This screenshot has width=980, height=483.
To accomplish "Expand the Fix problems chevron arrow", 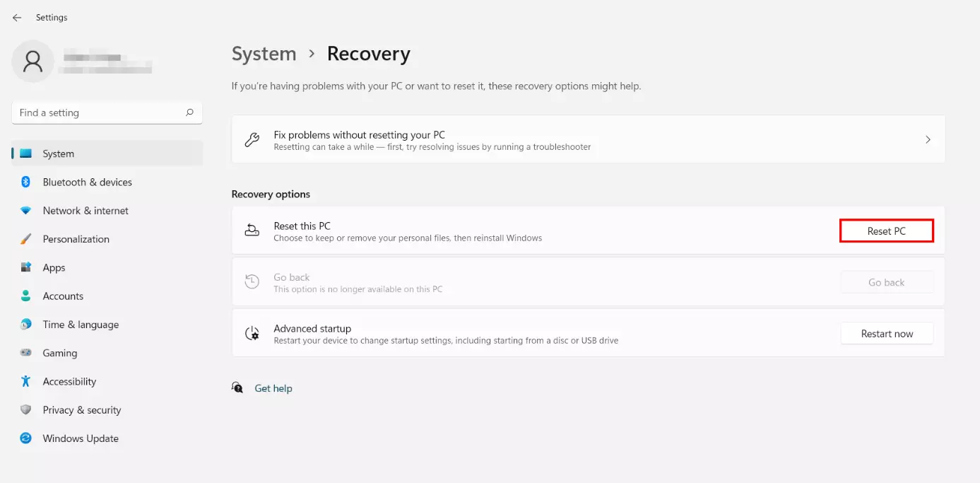I will [x=928, y=140].
